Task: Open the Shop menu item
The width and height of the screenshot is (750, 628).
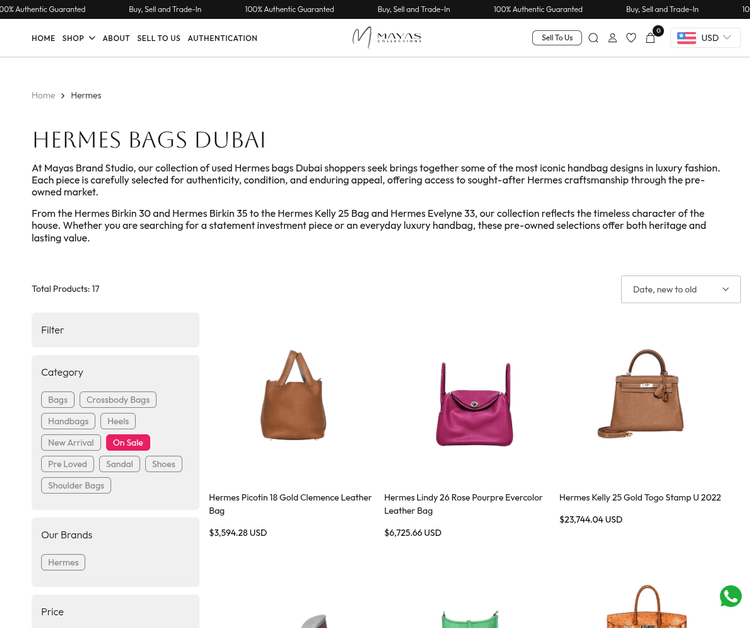Action: pos(73,38)
